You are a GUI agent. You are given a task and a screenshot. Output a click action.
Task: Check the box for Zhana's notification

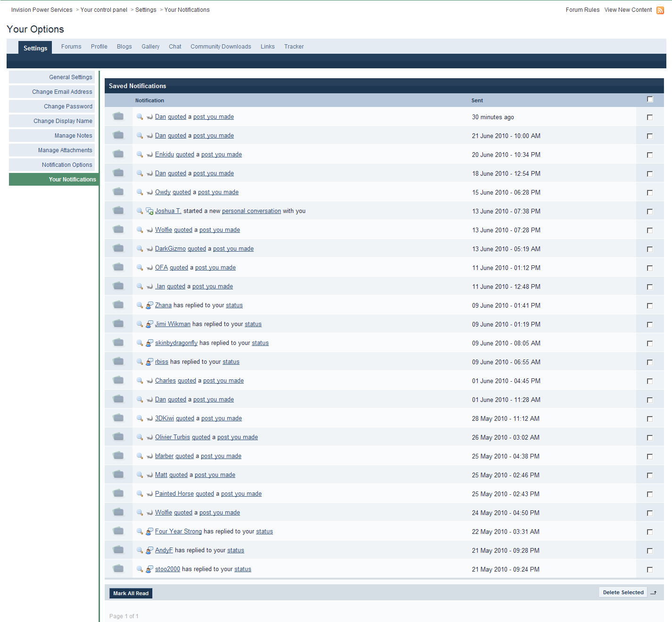650,306
